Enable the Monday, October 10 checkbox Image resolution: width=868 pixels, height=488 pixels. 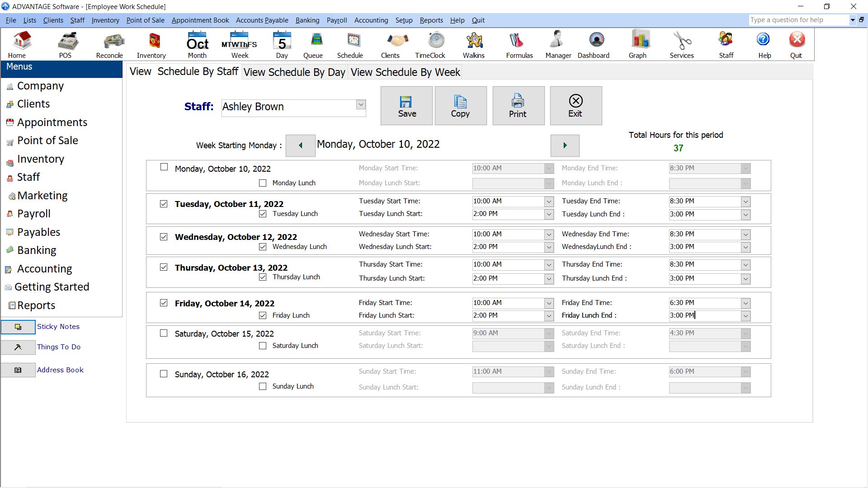pos(164,167)
